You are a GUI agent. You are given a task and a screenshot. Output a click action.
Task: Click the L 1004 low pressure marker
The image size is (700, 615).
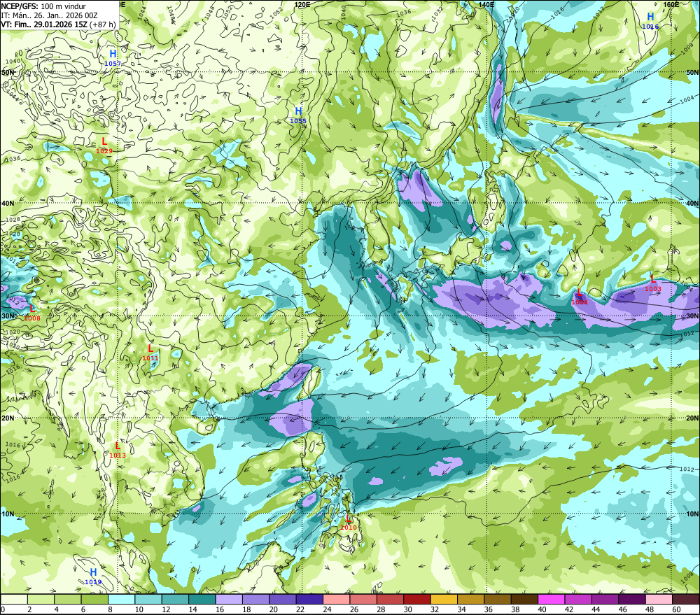pos(580,297)
